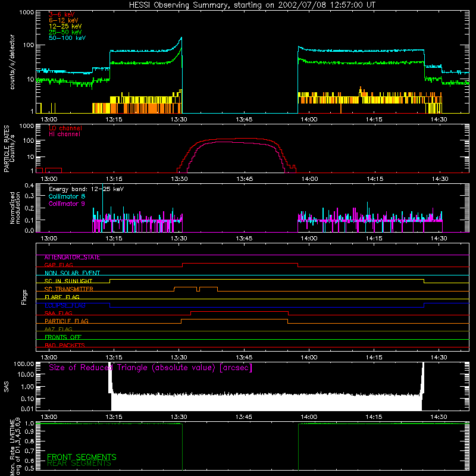The image size is (476, 476).
Task: Click the vertical 'Flags' axis label
Action: [x=24, y=297]
